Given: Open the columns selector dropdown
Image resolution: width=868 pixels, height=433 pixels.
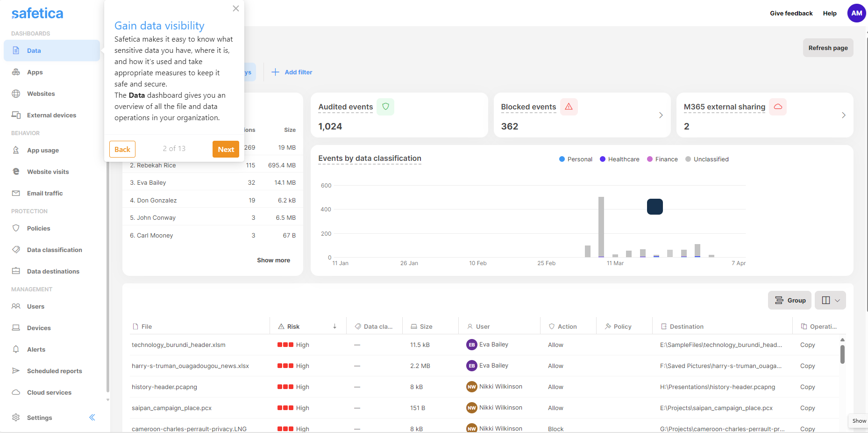Looking at the screenshot, I should [830, 300].
